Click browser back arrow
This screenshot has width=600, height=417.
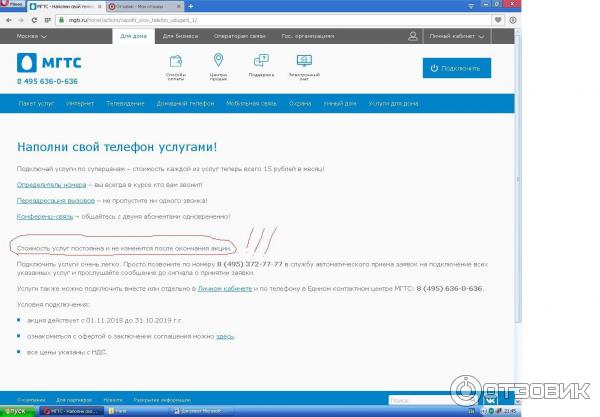(x=8, y=17)
